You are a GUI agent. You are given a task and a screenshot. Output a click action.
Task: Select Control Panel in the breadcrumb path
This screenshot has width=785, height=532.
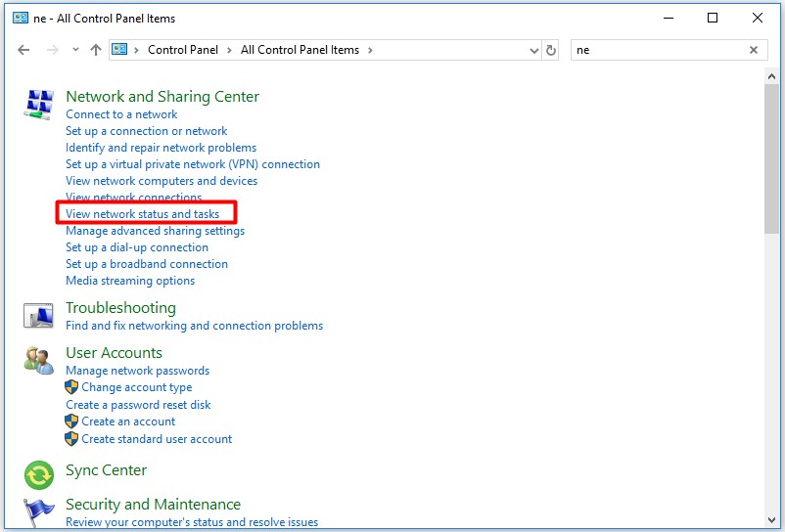point(182,50)
